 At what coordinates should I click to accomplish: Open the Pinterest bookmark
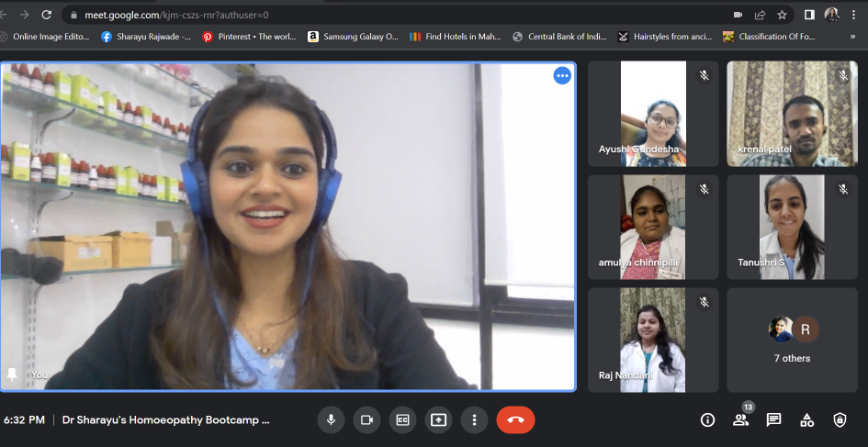tap(250, 37)
